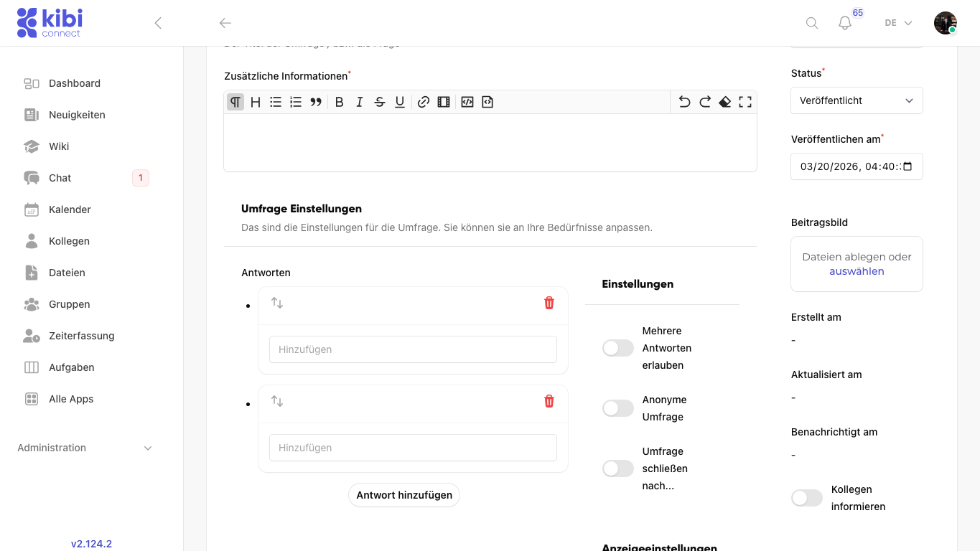
Task: Insert a bullet list
Action: coord(275,101)
